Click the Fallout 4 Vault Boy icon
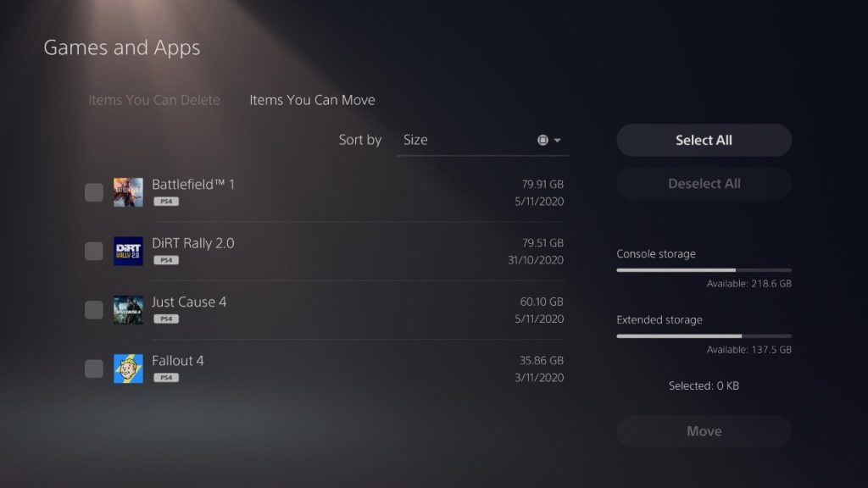Image resolution: width=868 pixels, height=488 pixels. (x=128, y=369)
